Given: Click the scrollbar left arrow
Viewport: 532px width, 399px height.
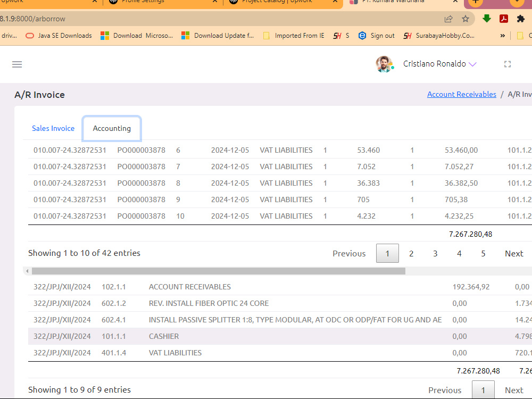Looking at the screenshot, I should (27, 271).
